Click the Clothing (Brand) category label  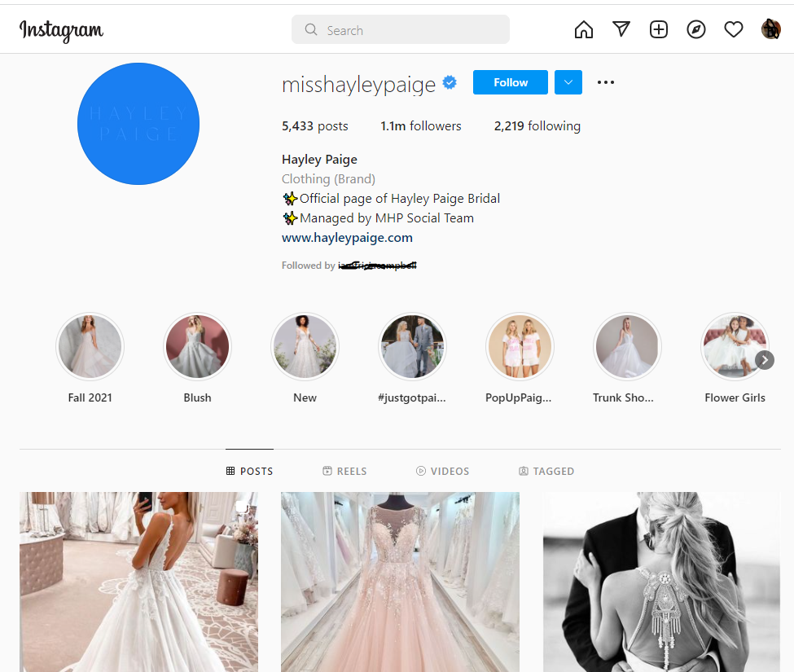click(x=329, y=178)
